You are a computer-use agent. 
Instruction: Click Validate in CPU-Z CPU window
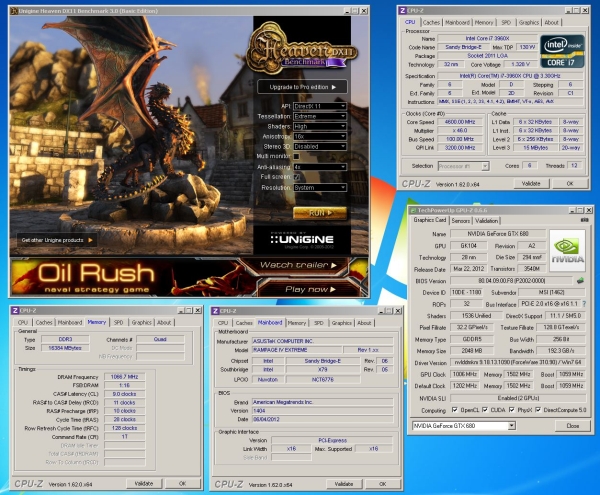click(531, 184)
